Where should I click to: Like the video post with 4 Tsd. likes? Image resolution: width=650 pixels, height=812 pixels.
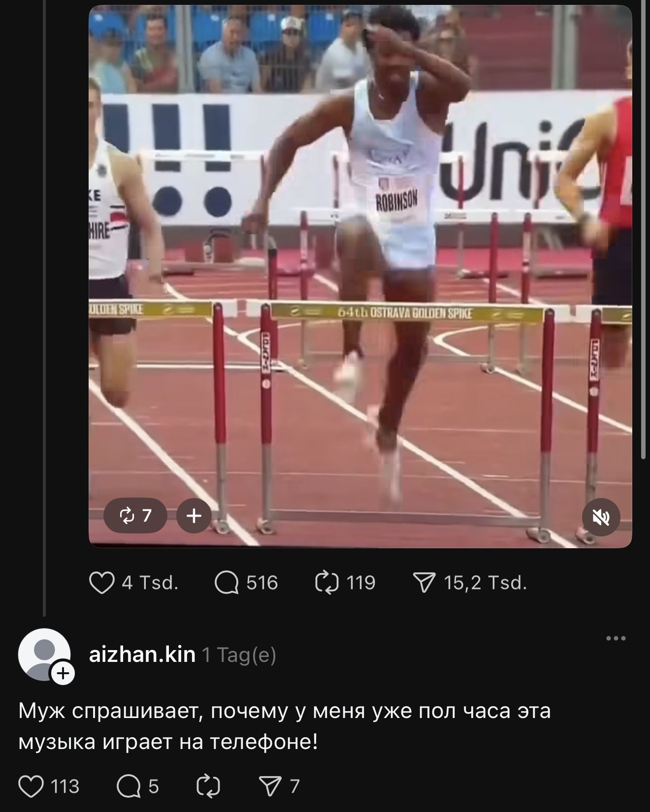[x=133, y=583]
